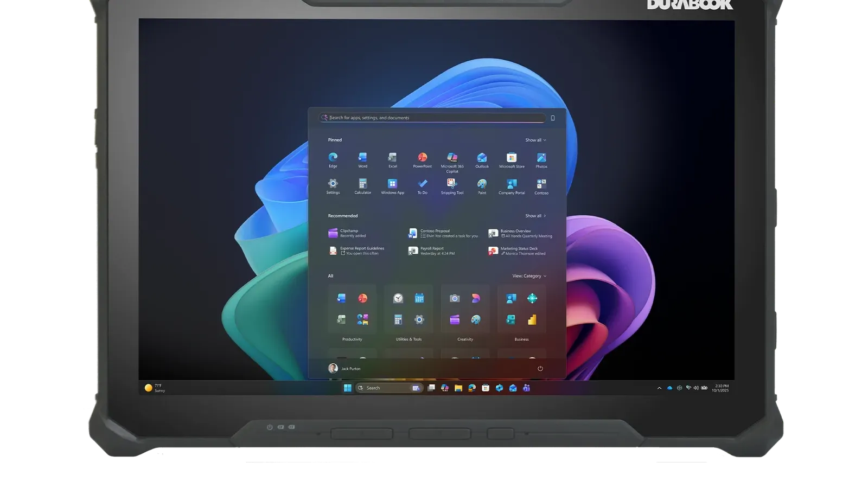The image size is (868, 488).
Task: Open Settings from Pinned apps
Action: 333,187
